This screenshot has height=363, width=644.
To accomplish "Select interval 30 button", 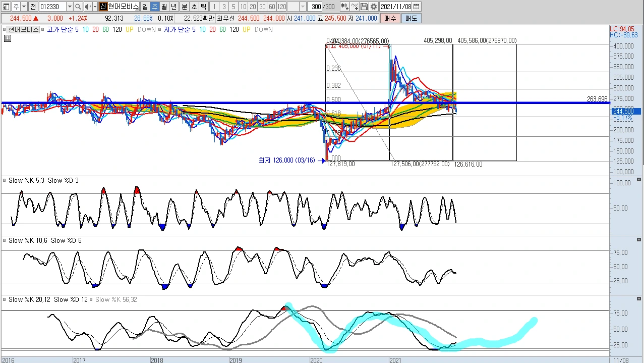I will 262,7.
